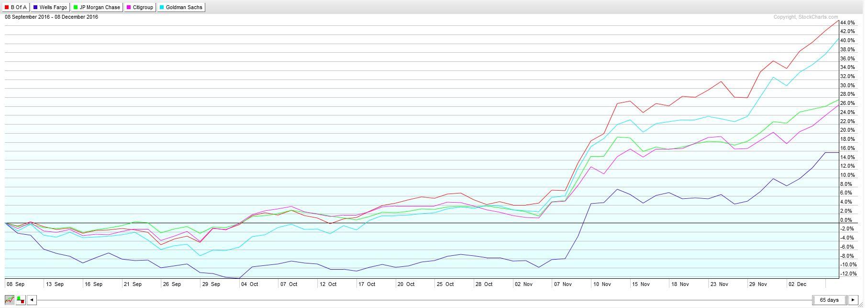Click the red B Of A color square
868x308 pixels.
click(7, 7)
